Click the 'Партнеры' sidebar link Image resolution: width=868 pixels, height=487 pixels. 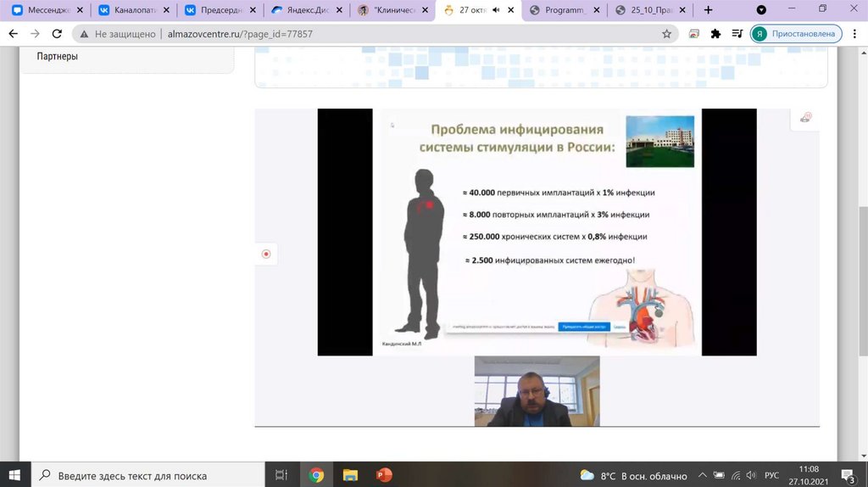point(58,56)
